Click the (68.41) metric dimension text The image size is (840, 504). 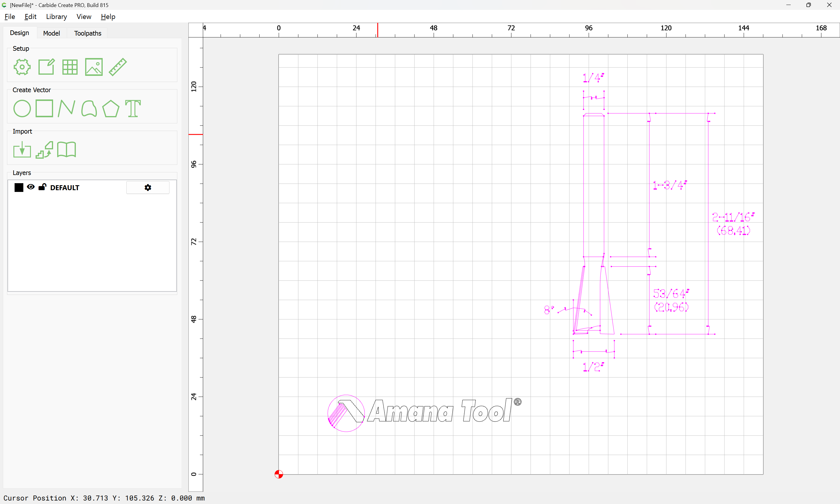coord(733,231)
